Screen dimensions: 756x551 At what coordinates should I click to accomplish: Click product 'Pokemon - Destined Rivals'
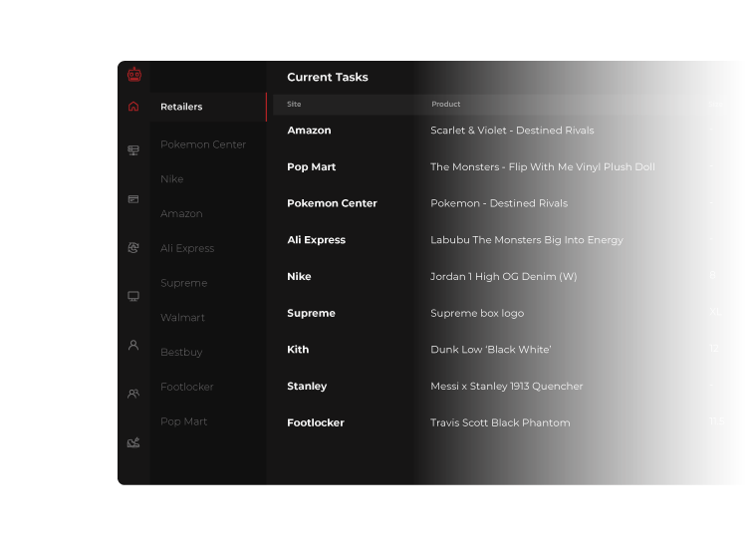pyautogui.click(x=499, y=203)
